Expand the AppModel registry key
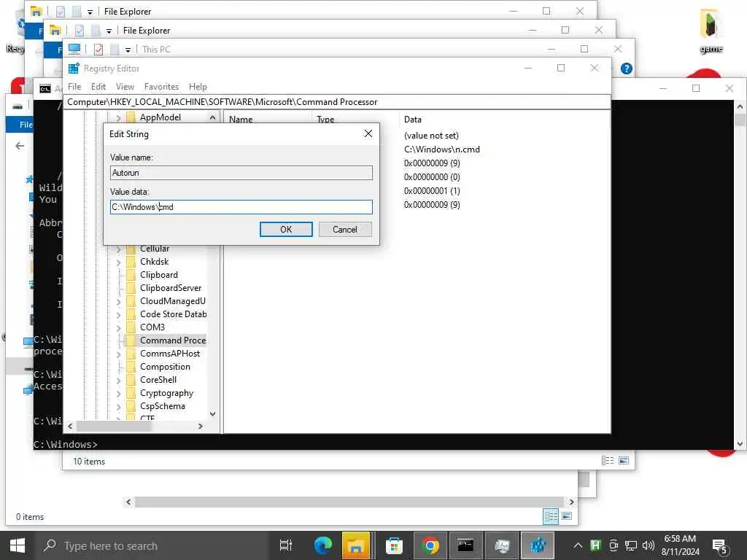 tap(119, 117)
